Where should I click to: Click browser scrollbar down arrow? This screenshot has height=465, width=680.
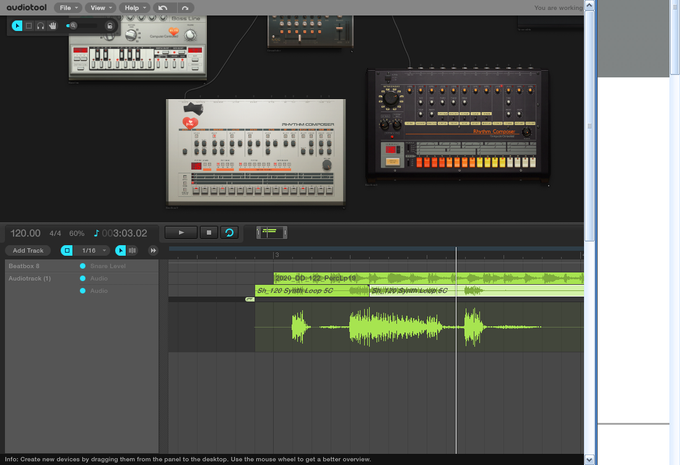pyautogui.click(x=589, y=460)
